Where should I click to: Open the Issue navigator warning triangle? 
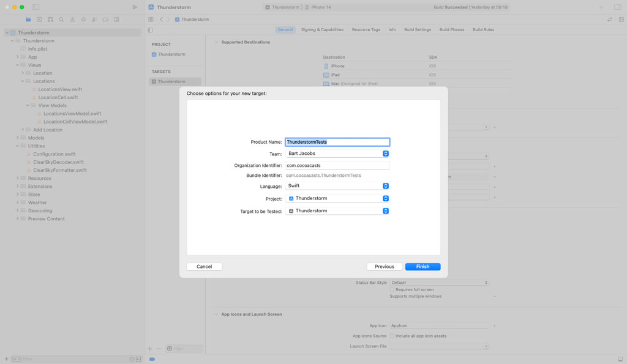[73, 19]
